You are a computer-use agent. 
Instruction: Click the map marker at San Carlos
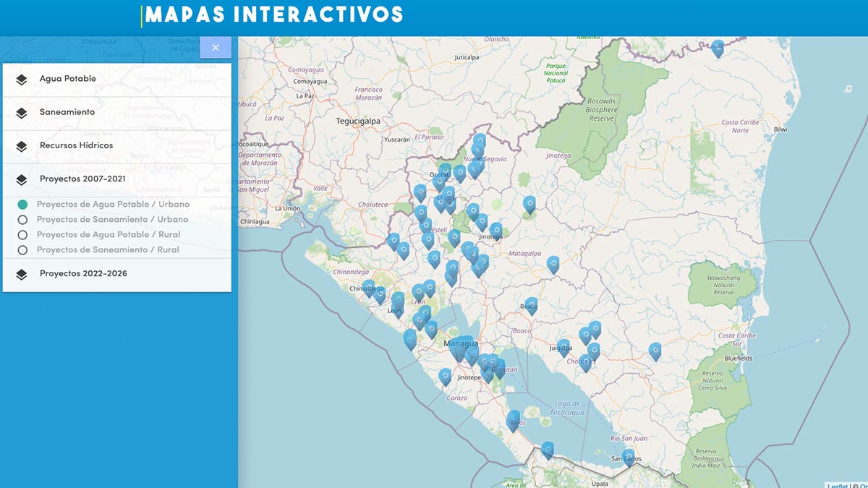point(628,458)
